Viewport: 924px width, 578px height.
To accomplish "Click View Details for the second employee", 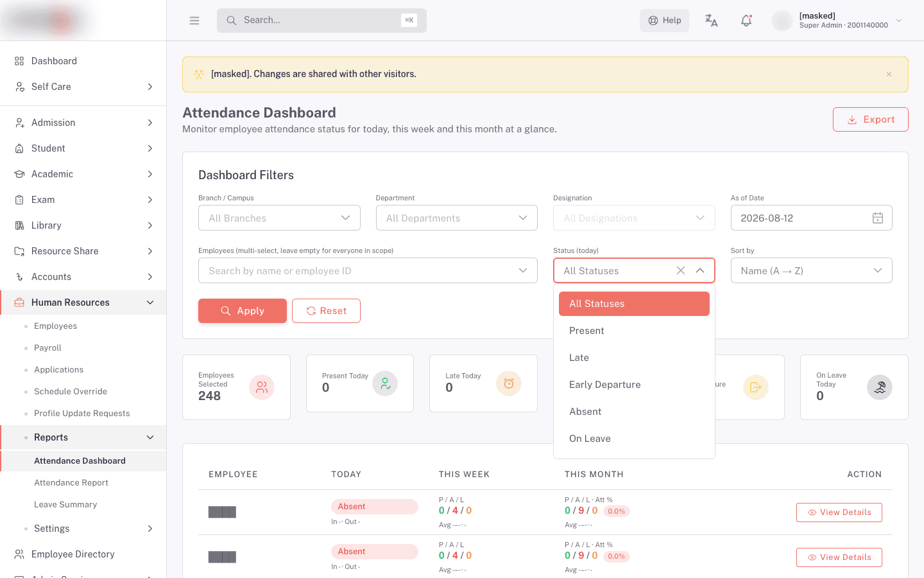I will point(839,557).
